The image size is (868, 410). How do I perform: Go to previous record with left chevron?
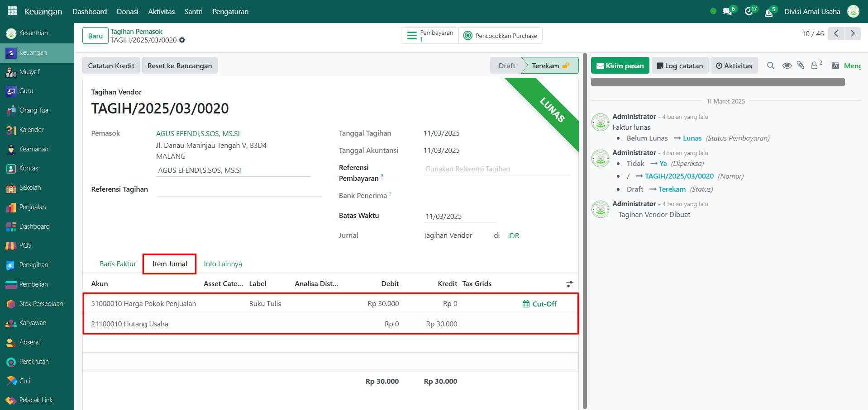[x=836, y=33]
